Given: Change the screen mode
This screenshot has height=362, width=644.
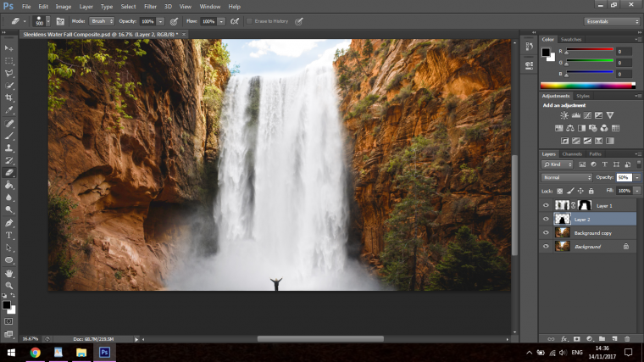Looking at the screenshot, I should (x=8, y=334).
